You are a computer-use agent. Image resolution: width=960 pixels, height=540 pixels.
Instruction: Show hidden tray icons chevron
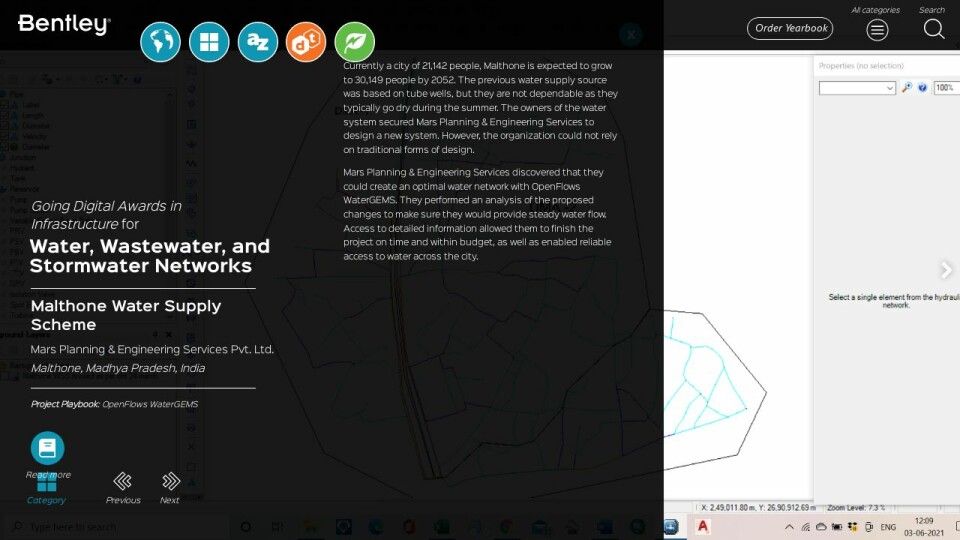pos(789,527)
